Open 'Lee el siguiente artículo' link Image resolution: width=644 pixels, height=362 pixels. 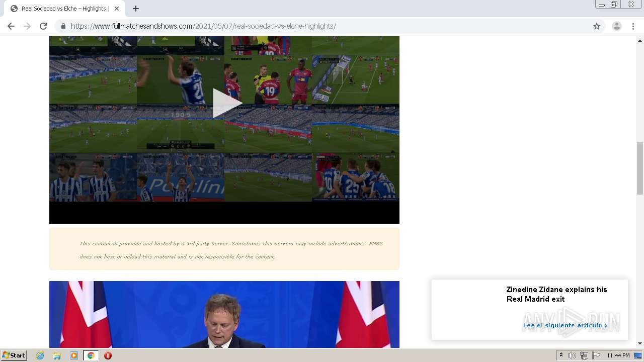565,325
